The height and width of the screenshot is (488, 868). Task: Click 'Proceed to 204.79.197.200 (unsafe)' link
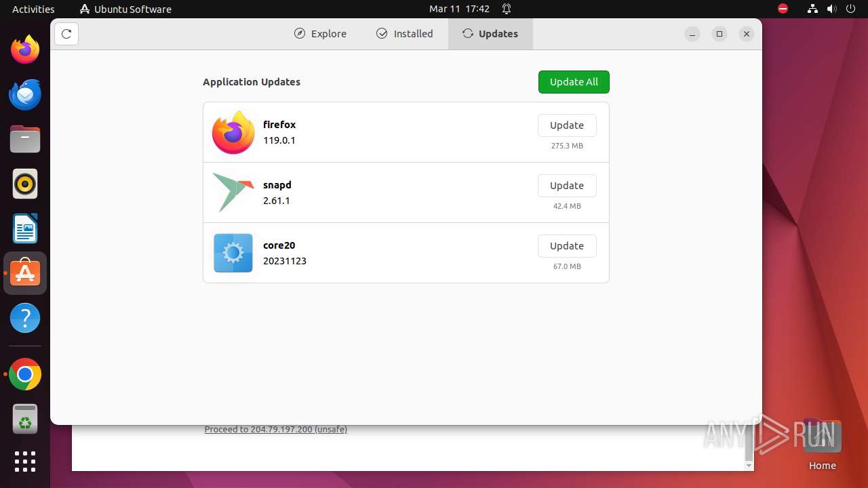point(276,429)
